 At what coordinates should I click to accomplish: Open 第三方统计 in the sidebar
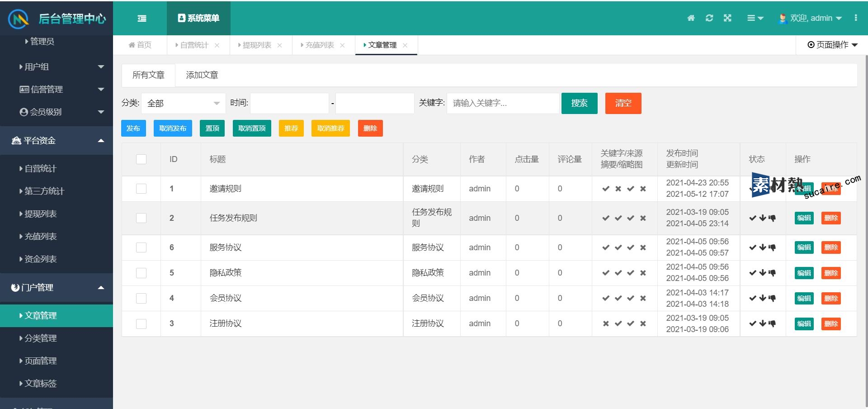tap(57, 191)
